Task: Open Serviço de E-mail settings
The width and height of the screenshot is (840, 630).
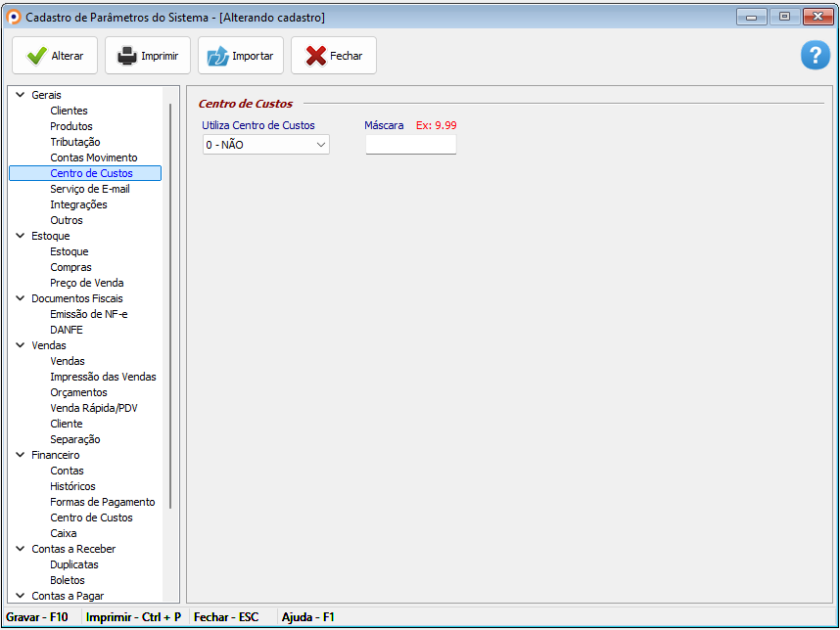Action: click(x=89, y=189)
